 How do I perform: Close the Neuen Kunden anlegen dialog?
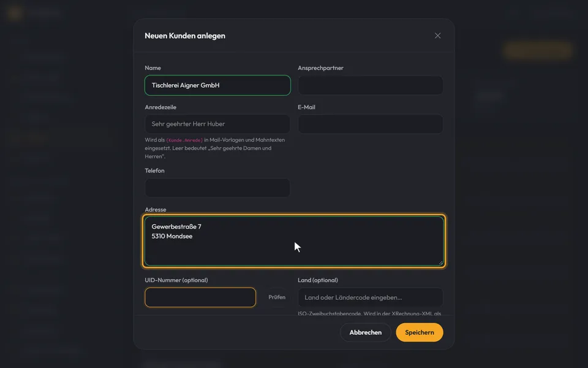[437, 36]
